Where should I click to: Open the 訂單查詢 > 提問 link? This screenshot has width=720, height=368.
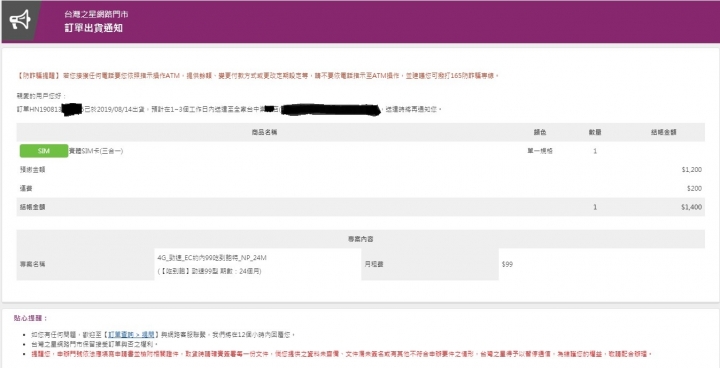click(132, 334)
